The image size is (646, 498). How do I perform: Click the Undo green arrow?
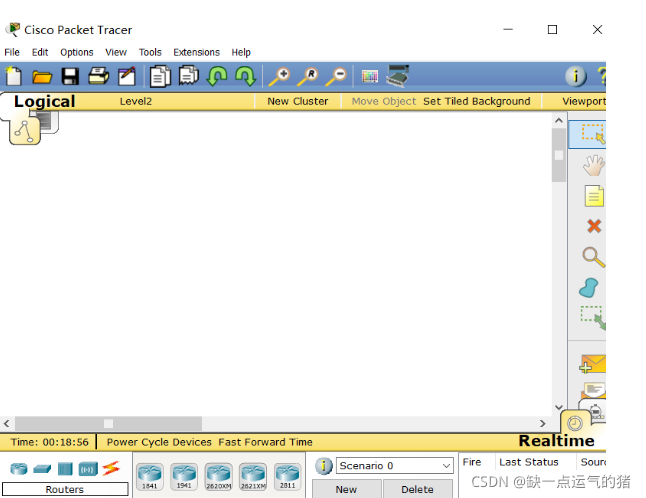pos(217,76)
